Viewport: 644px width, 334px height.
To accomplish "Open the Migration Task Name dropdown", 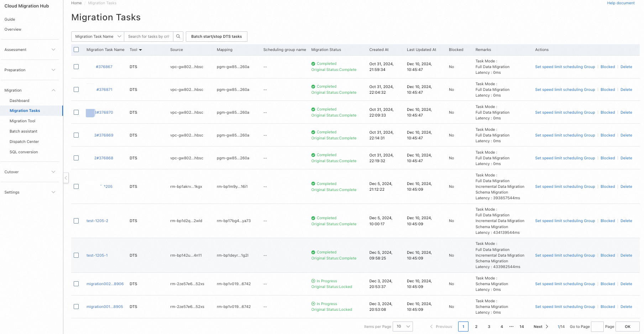I will [x=98, y=36].
